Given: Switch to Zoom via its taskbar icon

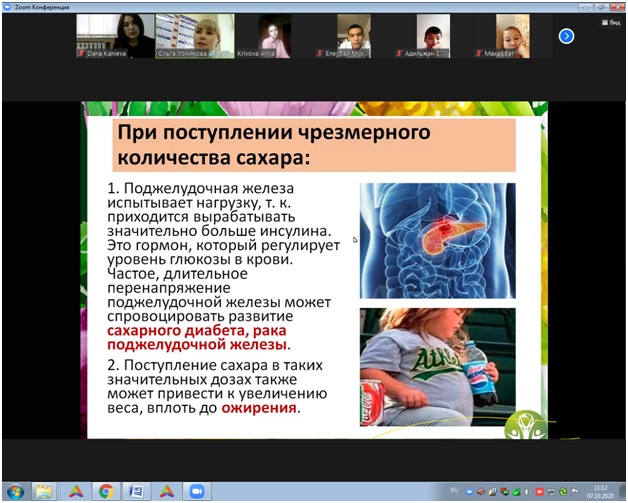Looking at the screenshot, I should pos(196,491).
